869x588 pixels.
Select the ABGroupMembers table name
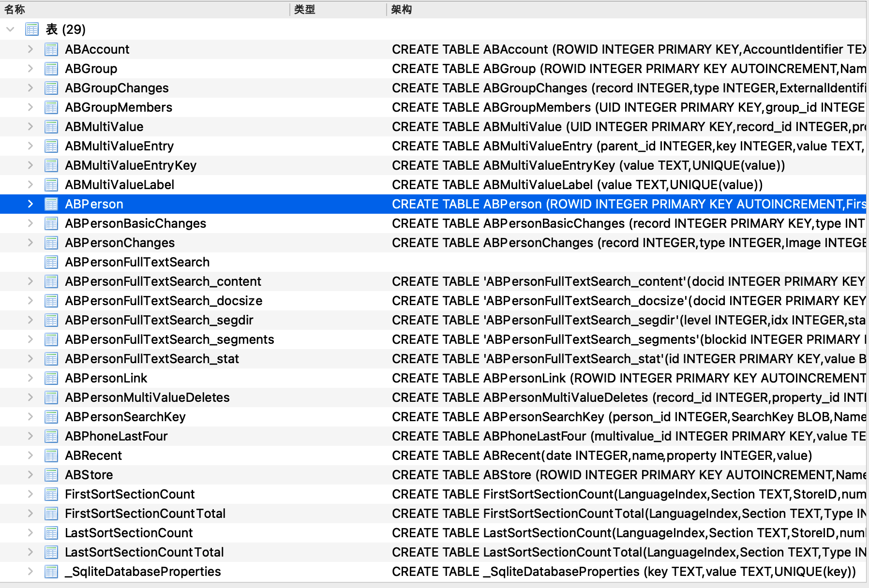tap(119, 107)
